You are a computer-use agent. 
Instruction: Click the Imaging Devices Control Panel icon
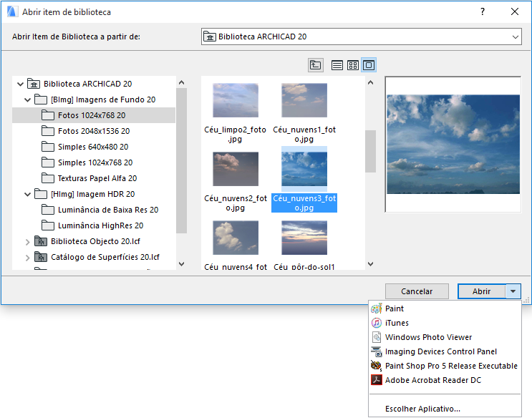pos(377,351)
